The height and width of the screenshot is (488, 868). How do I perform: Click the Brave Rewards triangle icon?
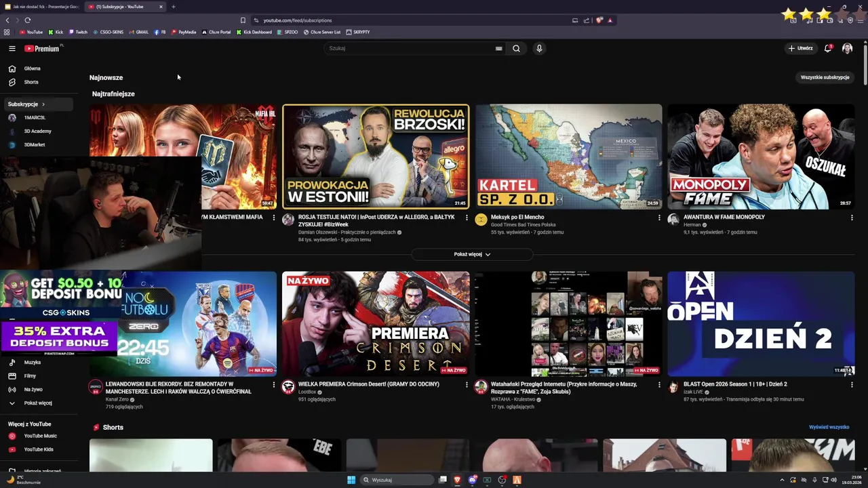click(x=610, y=20)
